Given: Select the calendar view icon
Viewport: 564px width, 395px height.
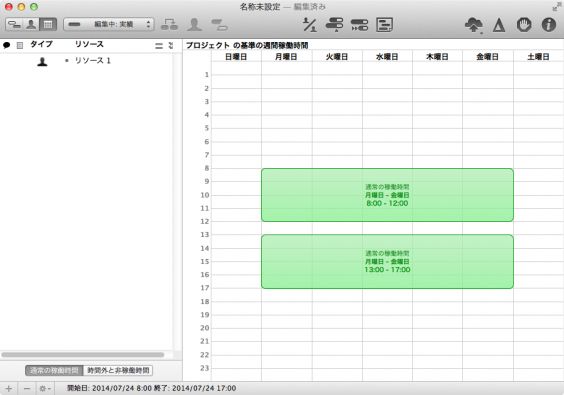Looking at the screenshot, I should [x=48, y=24].
